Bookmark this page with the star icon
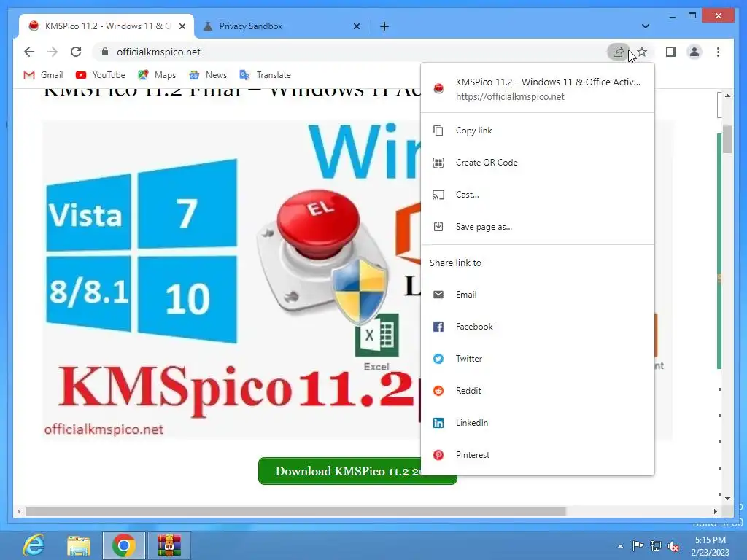 tap(642, 52)
